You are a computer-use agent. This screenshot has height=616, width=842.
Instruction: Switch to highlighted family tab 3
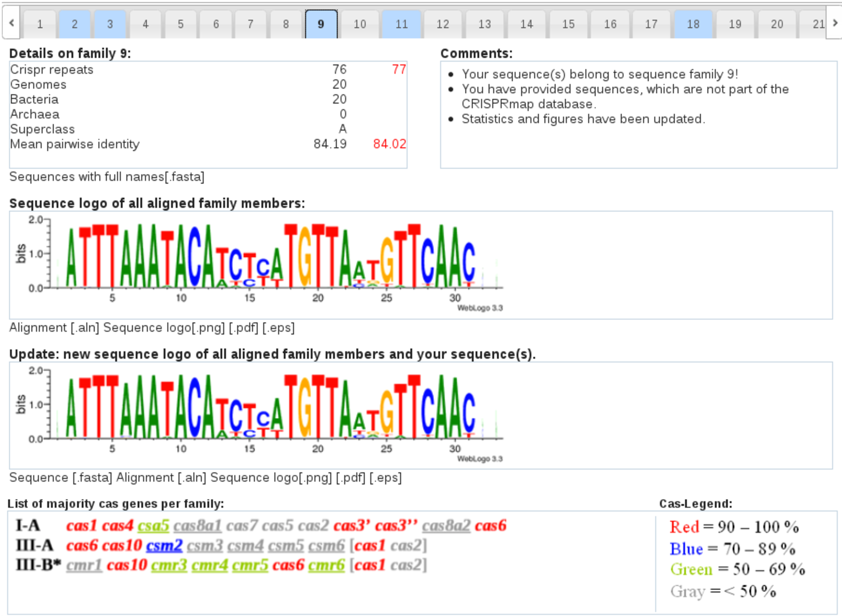110,24
